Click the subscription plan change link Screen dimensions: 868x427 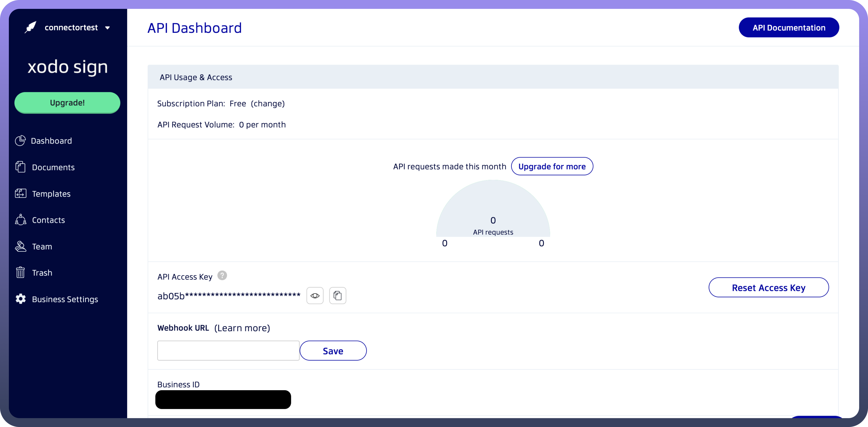267,104
